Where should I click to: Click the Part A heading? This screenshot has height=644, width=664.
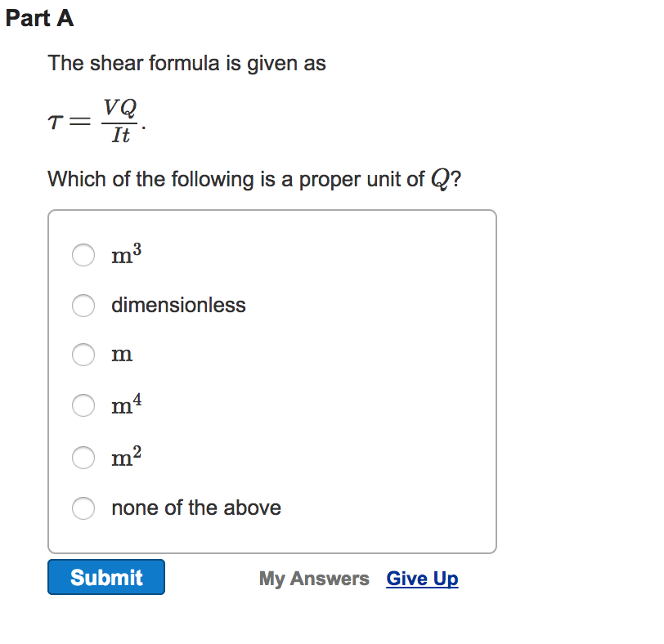(39, 19)
